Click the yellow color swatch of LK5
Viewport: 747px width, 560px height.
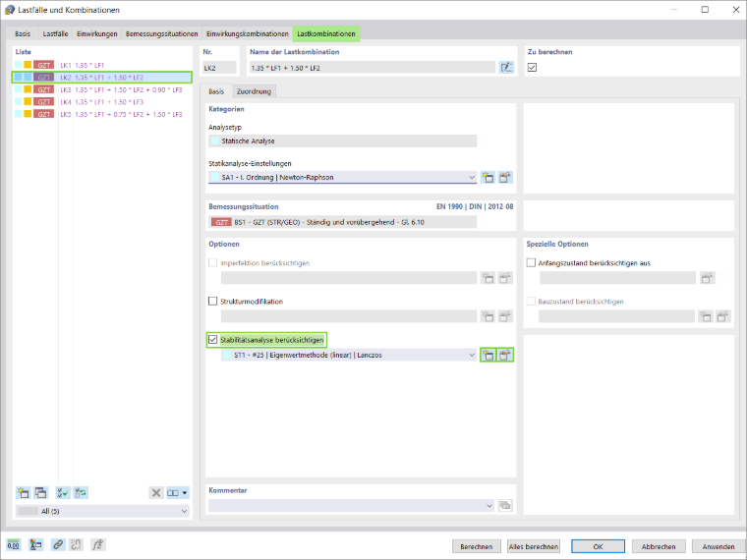click(x=28, y=114)
